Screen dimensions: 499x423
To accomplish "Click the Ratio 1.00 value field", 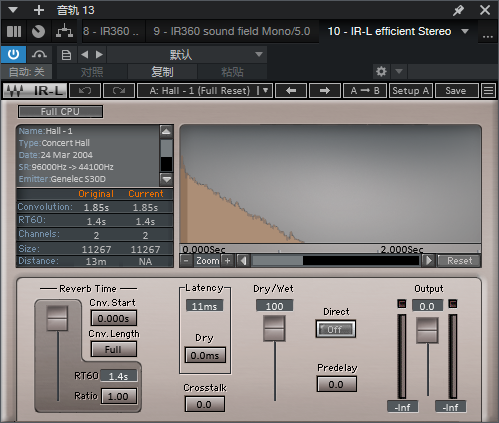I will point(118,396).
